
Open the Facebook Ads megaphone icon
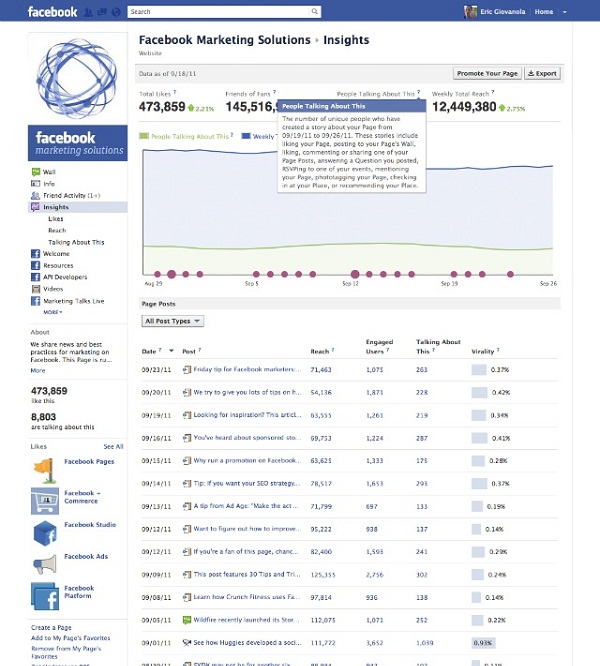(x=45, y=564)
